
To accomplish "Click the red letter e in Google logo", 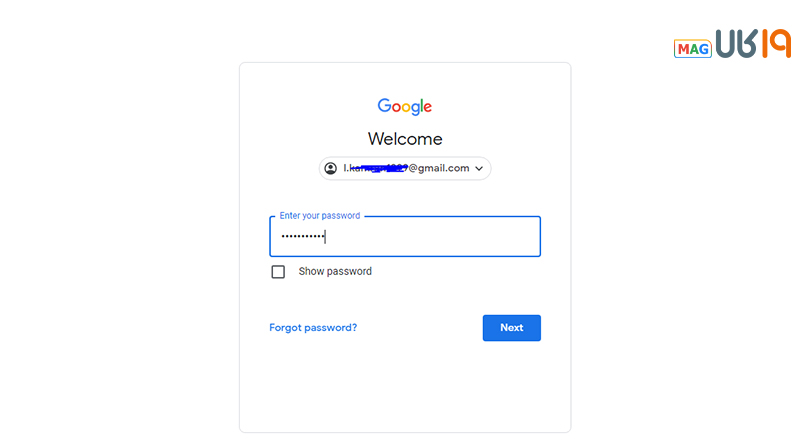I will (x=427, y=107).
